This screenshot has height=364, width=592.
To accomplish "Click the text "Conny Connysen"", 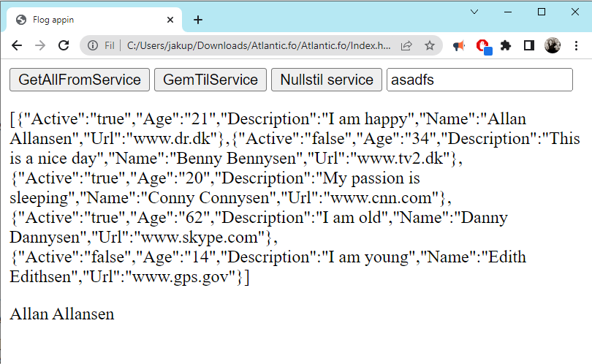I will click(x=208, y=198).
